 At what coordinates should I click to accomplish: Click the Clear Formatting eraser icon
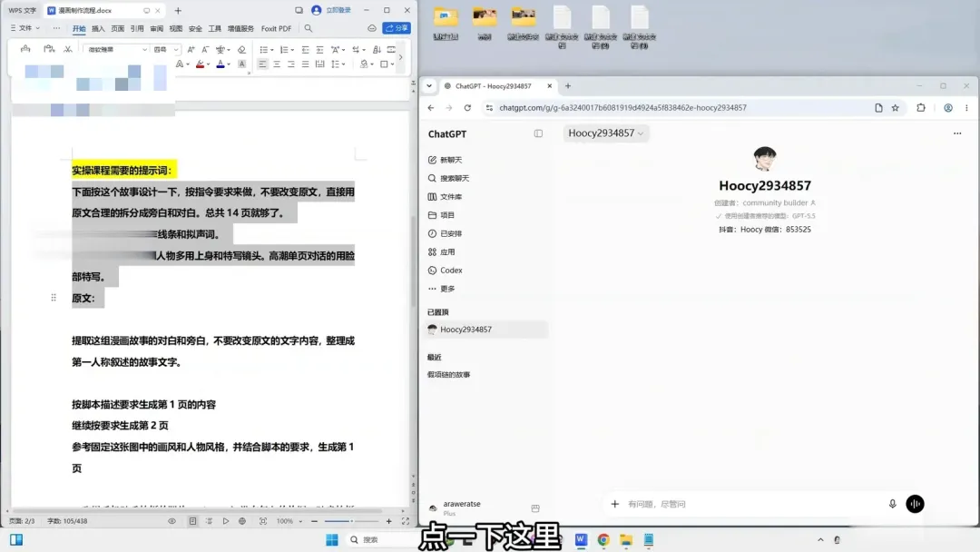click(241, 49)
